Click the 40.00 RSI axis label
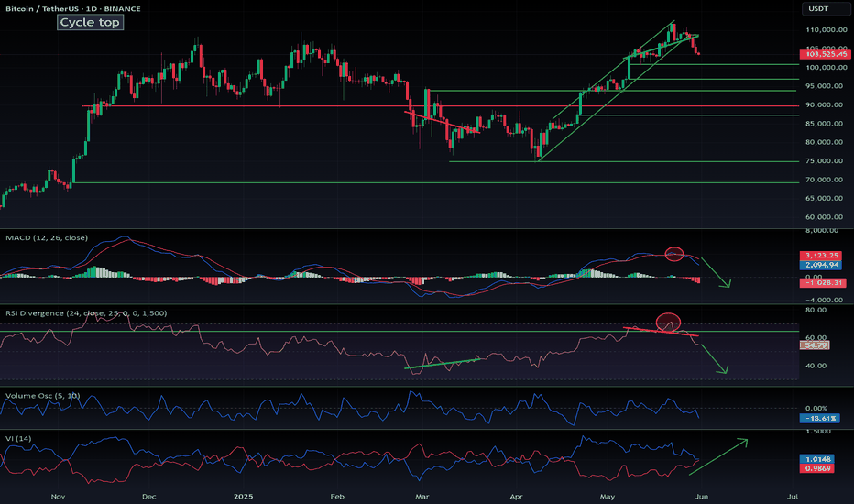The height and width of the screenshot is (504, 854). [816, 366]
